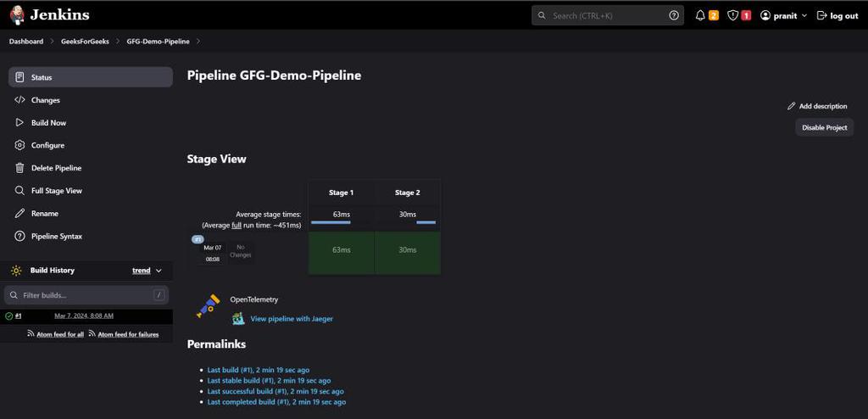Open the Mar 7, 2024, 8:08 AM build link
This screenshot has width=868, height=419.
point(84,316)
